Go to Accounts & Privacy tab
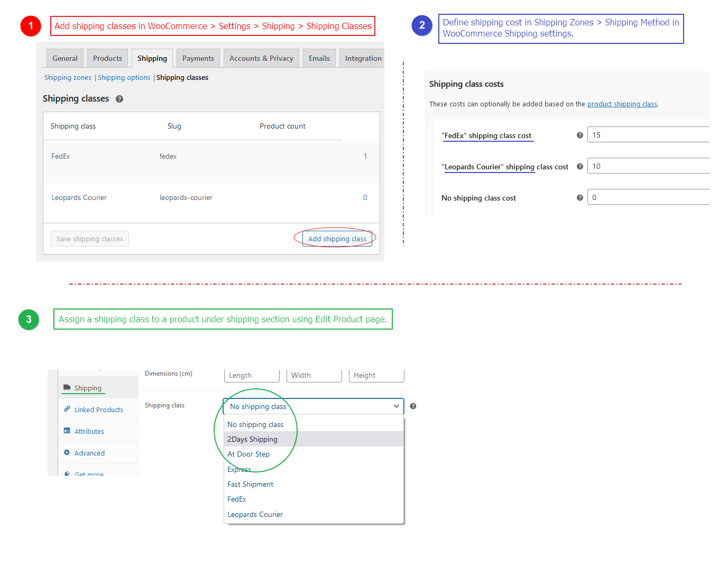This screenshot has height=573, width=728. [261, 58]
